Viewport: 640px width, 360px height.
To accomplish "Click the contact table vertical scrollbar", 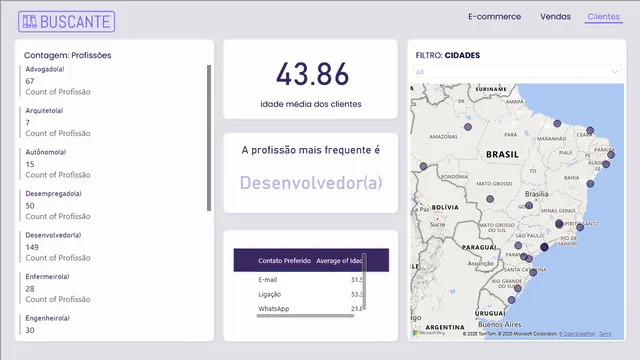I will pos(364,282).
